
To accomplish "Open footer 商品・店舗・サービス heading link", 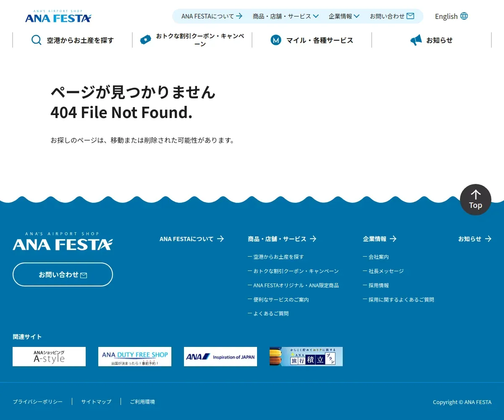I will 282,239.
